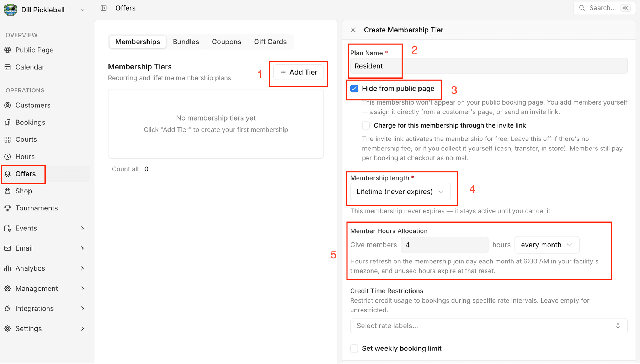The width and height of the screenshot is (640, 364).
Task: Open Select rate labels combo box
Action: click(x=489, y=326)
